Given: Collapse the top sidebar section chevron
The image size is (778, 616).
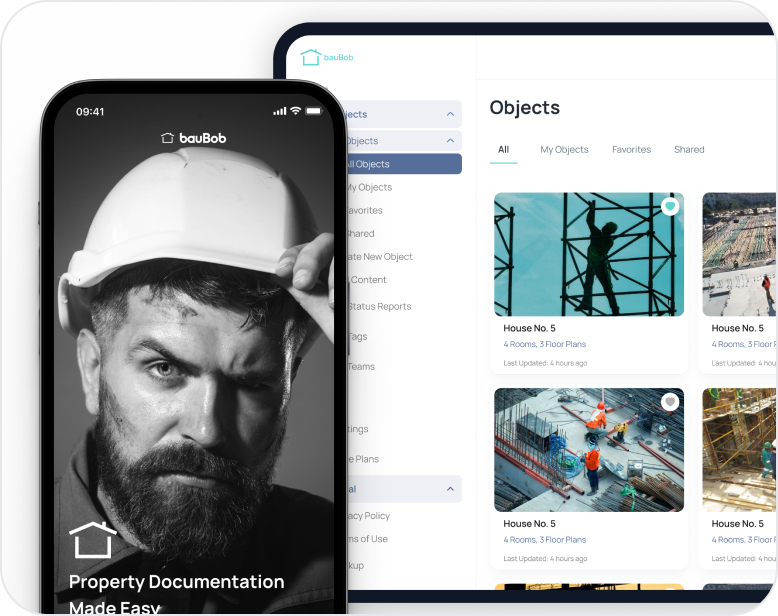Looking at the screenshot, I should 450,114.
